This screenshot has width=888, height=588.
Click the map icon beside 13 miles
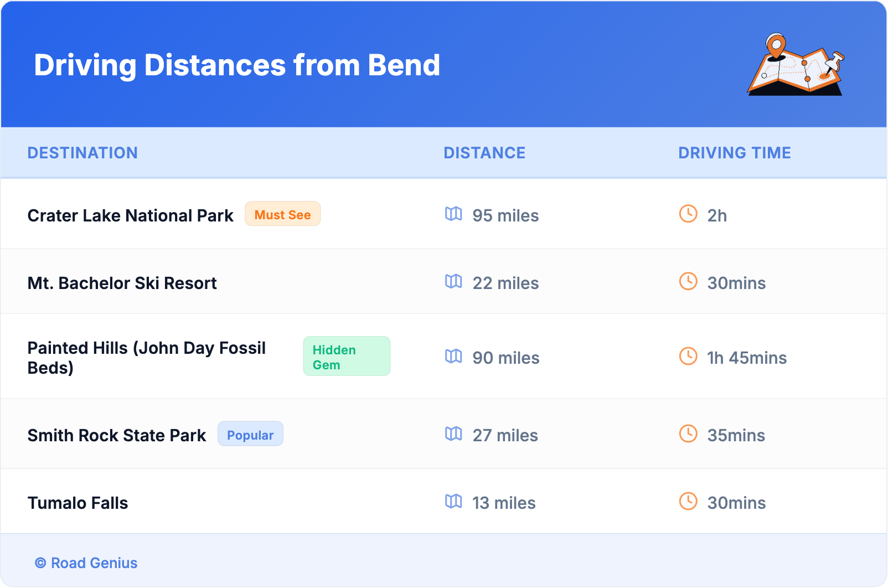coord(453,502)
